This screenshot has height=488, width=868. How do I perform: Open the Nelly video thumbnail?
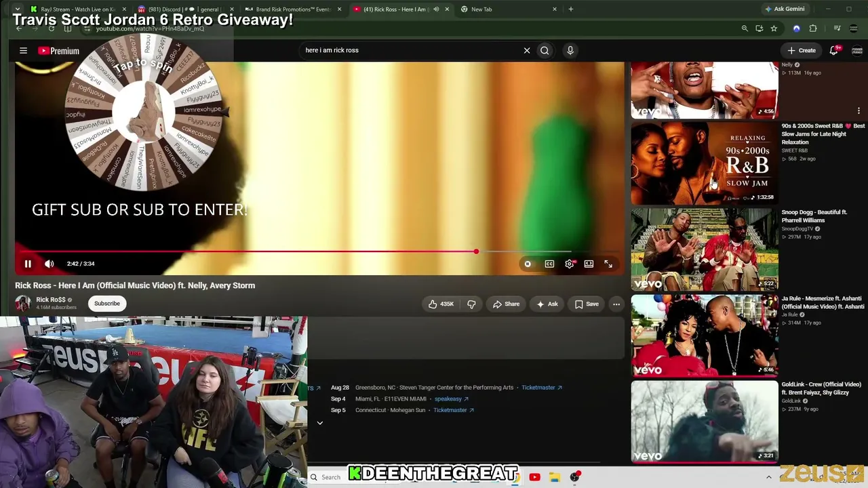click(705, 90)
